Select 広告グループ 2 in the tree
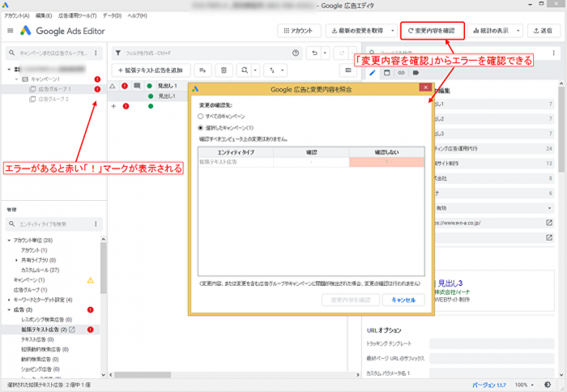This screenshot has height=392, width=567. pyautogui.click(x=53, y=99)
